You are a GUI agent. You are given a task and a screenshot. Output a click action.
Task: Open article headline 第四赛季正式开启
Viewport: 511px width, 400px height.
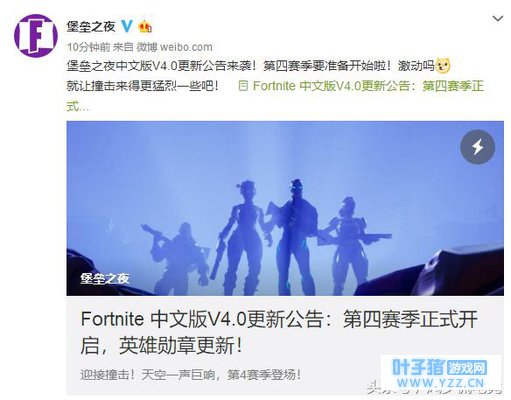pyautogui.click(x=410, y=319)
